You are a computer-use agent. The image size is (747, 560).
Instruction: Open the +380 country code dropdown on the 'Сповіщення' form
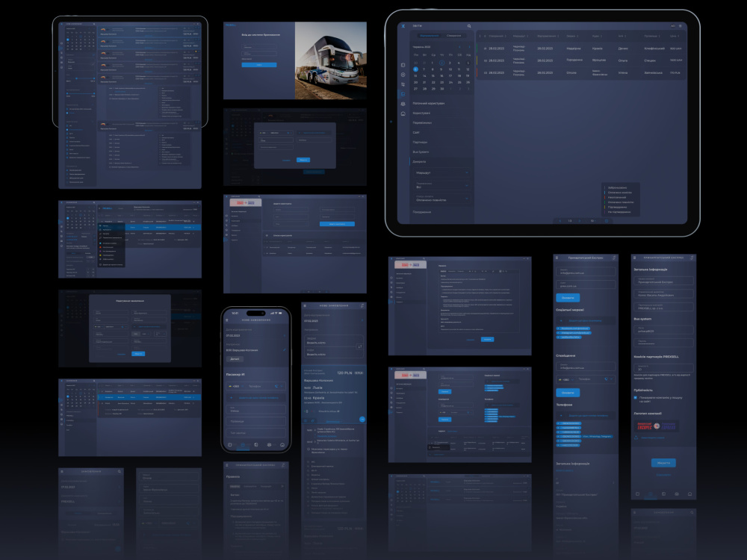click(x=566, y=379)
